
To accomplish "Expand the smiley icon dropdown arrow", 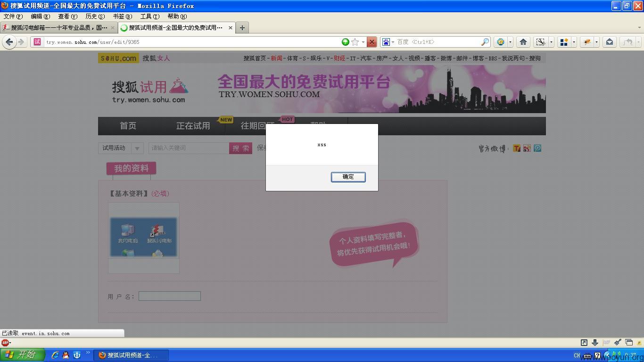I will (510, 42).
